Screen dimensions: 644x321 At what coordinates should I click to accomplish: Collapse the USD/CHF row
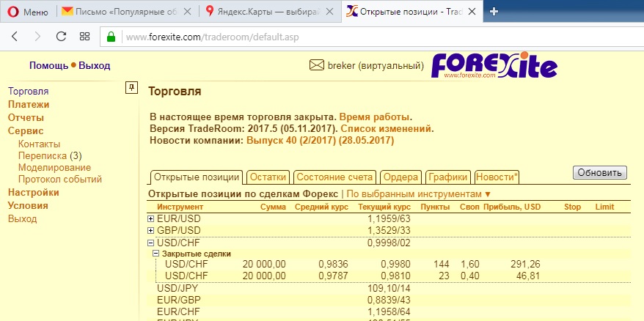click(151, 243)
